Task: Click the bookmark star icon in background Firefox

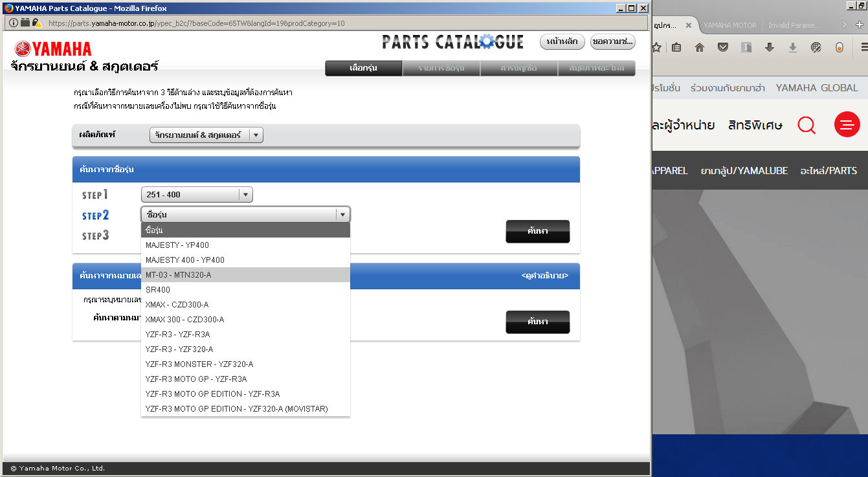Action: 656,47
